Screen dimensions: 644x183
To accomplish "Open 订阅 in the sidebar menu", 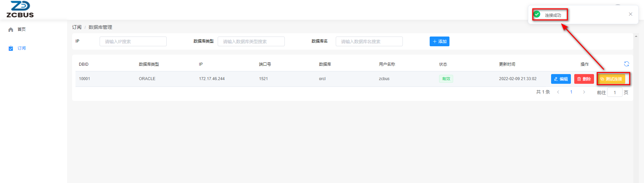I will tap(21, 48).
